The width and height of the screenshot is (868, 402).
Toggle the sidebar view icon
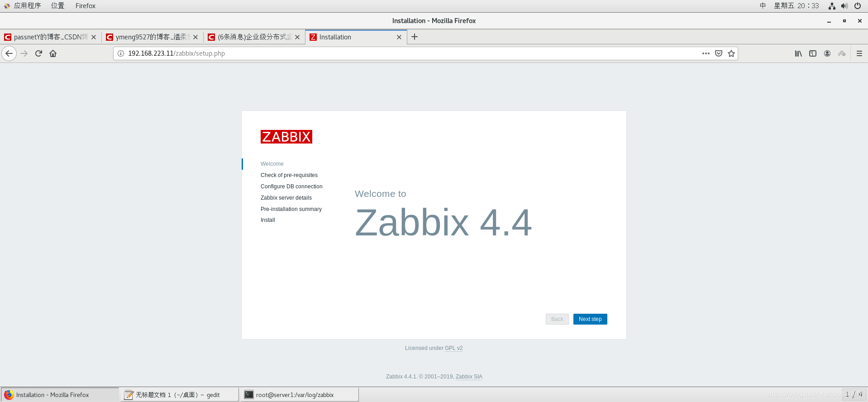click(x=813, y=53)
